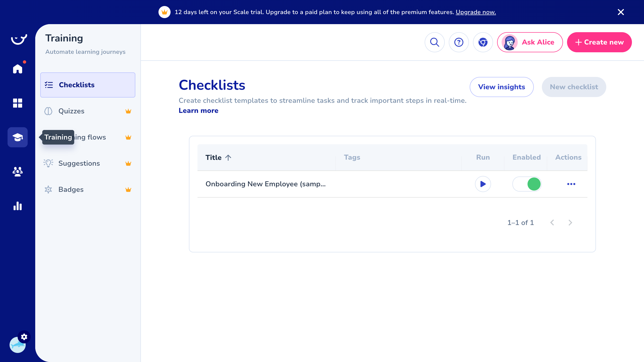Click the Chrome extension icon

483,42
